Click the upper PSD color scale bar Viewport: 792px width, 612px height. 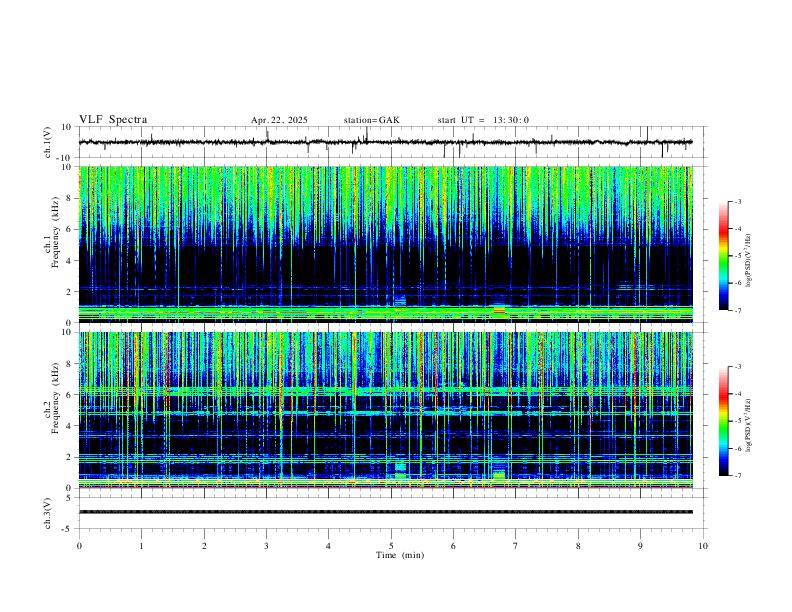pyautogui.click(x=723, y=256)
